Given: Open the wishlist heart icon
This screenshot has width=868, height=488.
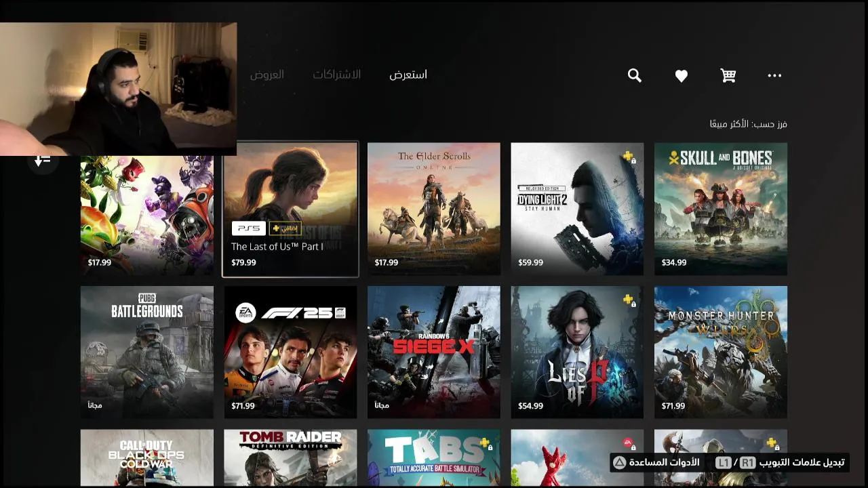Looking at the screenshot, I should pos(682,76).
